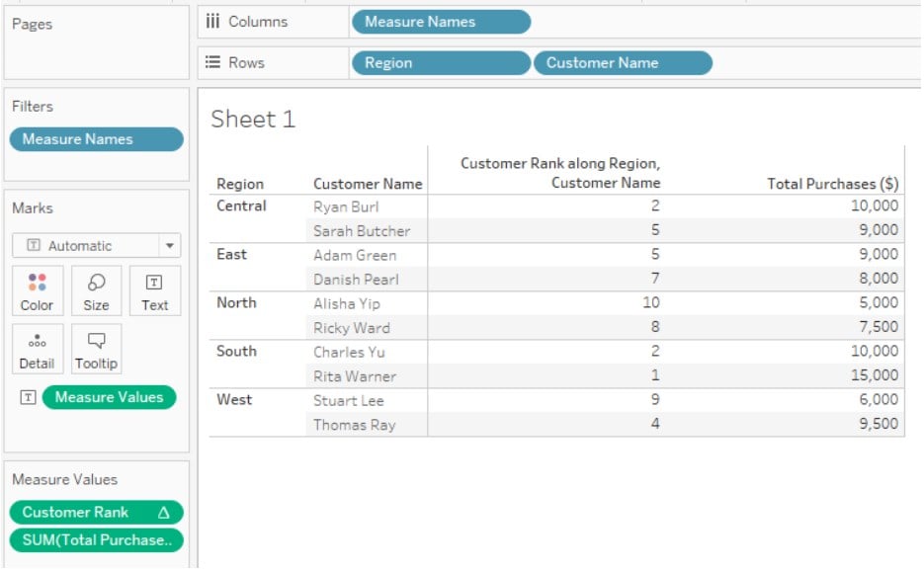Click the Total Purchases ($) header
Screen dimensions: 924x573
[x=833, y=185]
